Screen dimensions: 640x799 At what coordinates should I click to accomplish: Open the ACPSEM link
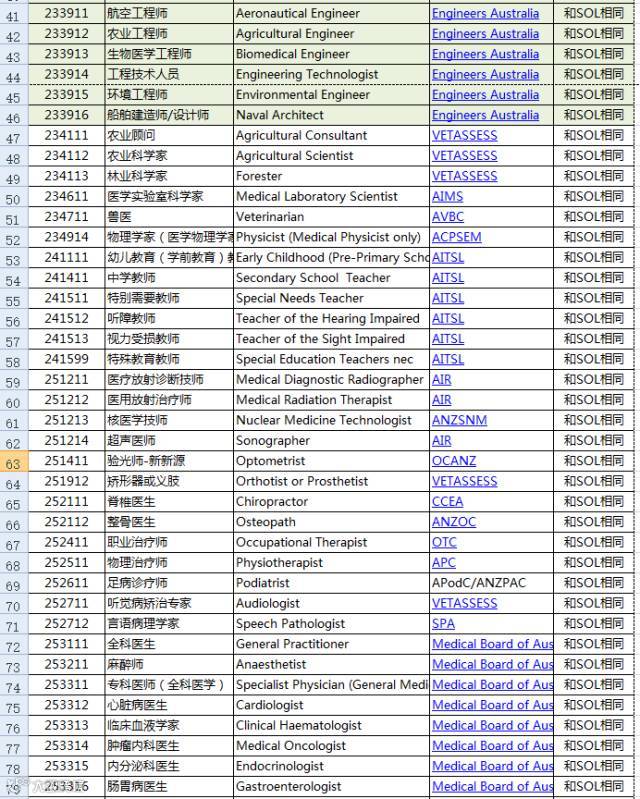457,237
